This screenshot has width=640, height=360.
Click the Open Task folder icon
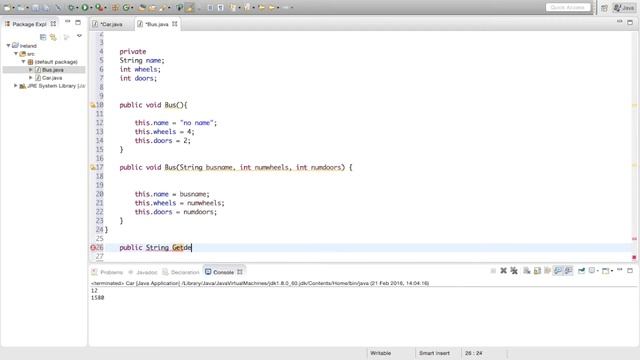tap(152, 7)
